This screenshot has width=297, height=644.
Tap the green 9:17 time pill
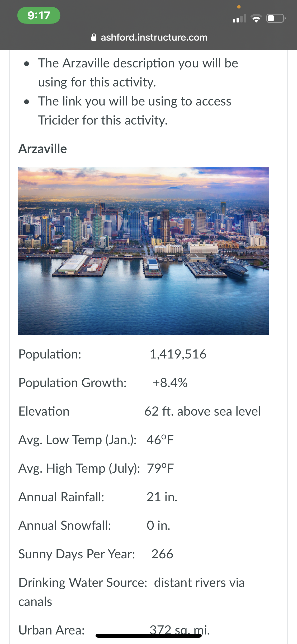(39, 15)
